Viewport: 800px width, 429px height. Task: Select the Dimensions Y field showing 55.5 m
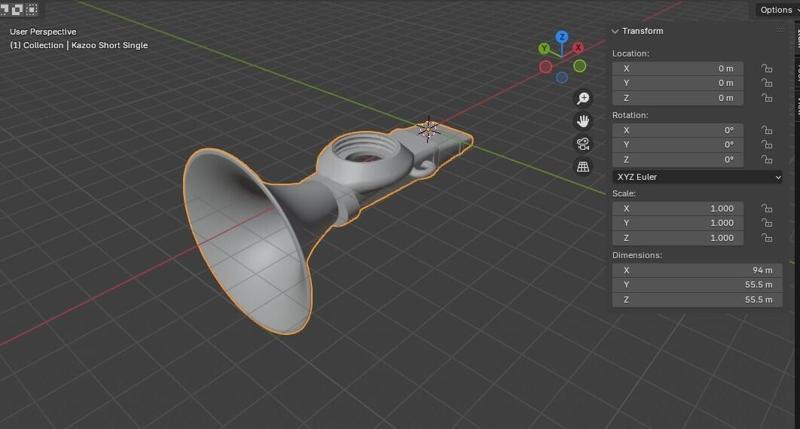[x=697, y=285]
